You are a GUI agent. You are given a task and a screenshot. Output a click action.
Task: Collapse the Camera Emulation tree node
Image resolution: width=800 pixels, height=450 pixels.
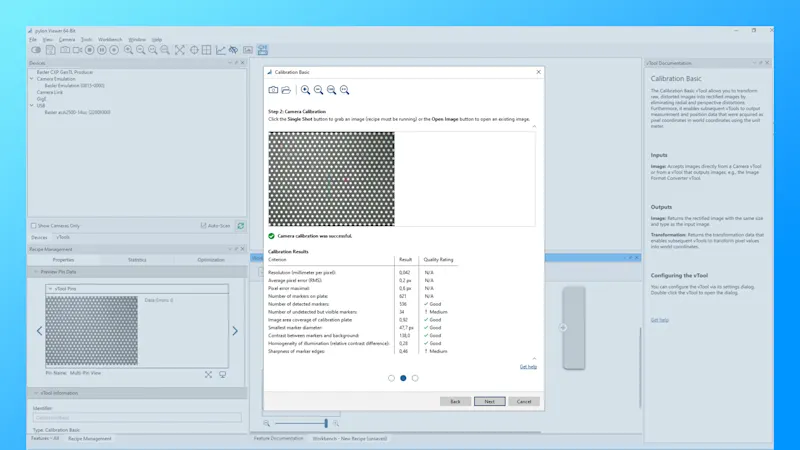click(32, 79)
